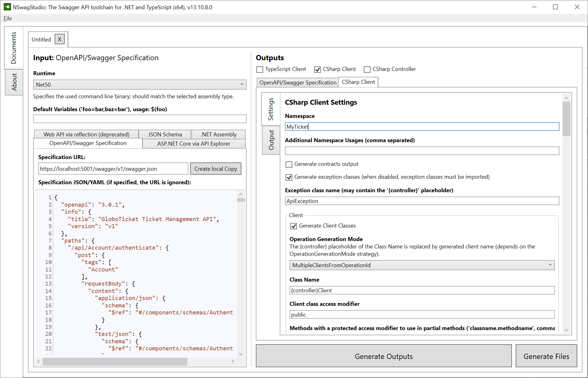Click the Generate Outputs button

click(x=383, y=356)
